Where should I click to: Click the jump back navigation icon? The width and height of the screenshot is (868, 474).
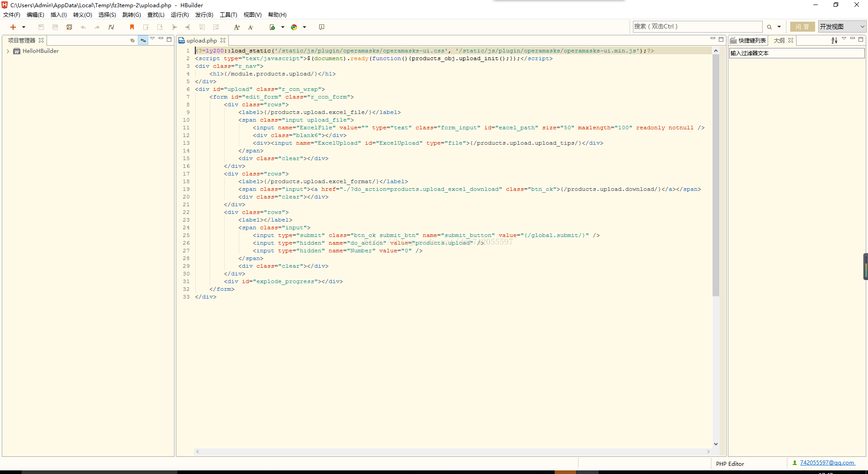(174, 27)
